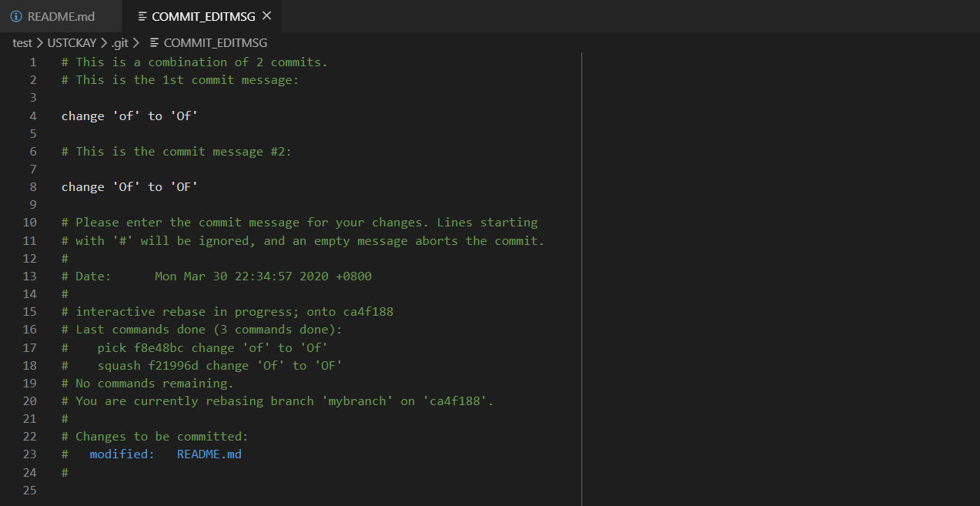Click the file icon in the breadcrumb
Image resolution: width=980 pixels, height=506 pixels.
click(155, 43)
